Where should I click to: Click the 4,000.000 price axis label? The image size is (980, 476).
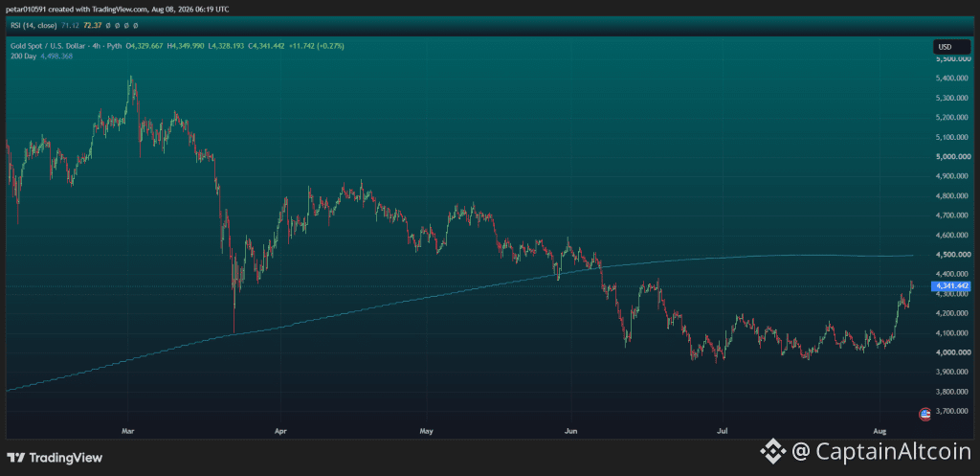(953, 352)
